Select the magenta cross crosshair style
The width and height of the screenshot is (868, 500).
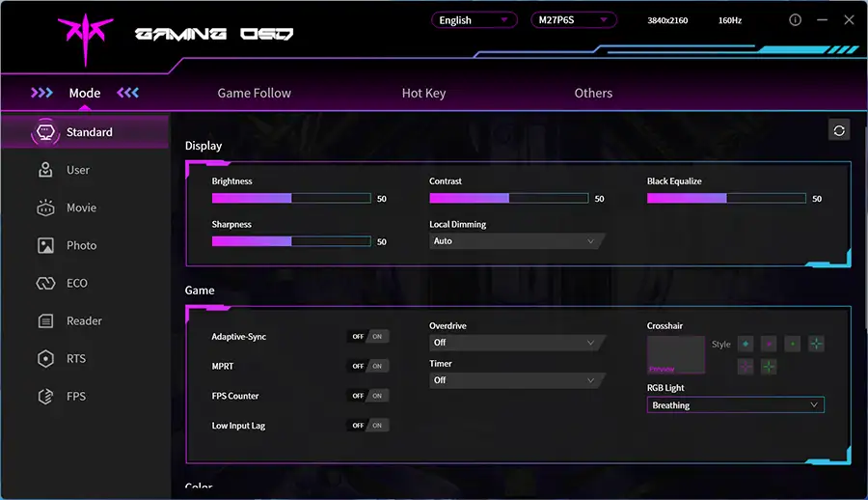click(746, 367)
